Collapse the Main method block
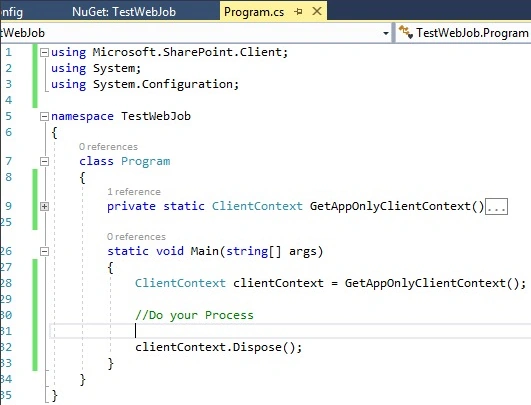Image resolution: width=531 pixels, height=405 pixels. tap(44, 252)
